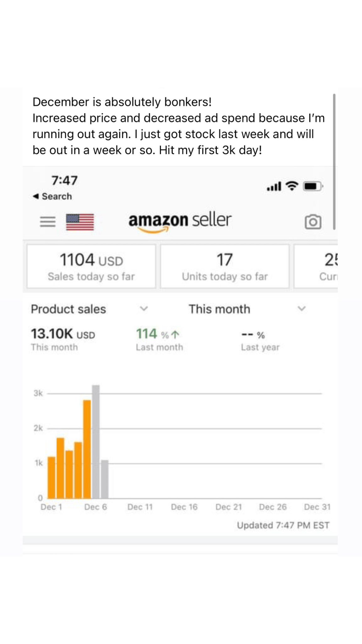Open the Sales today so far card

tap(91, 266)
